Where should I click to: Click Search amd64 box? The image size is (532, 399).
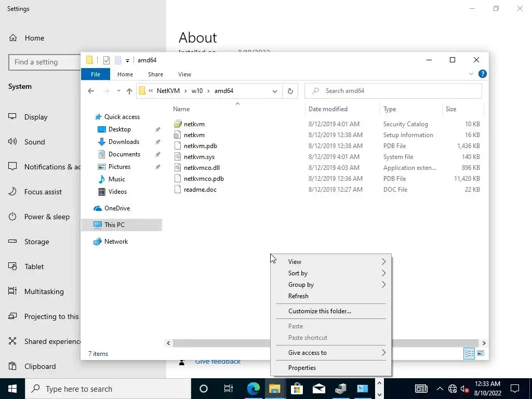pos(393,91)
